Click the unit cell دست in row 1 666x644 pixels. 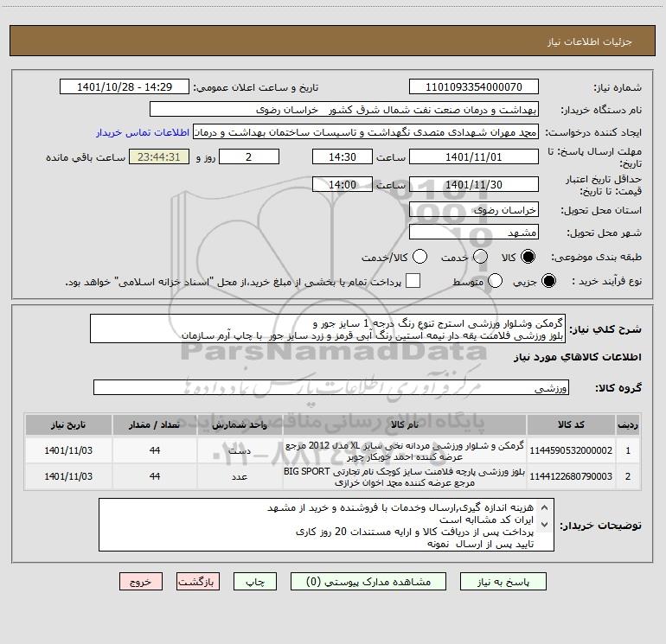[240, 451]
